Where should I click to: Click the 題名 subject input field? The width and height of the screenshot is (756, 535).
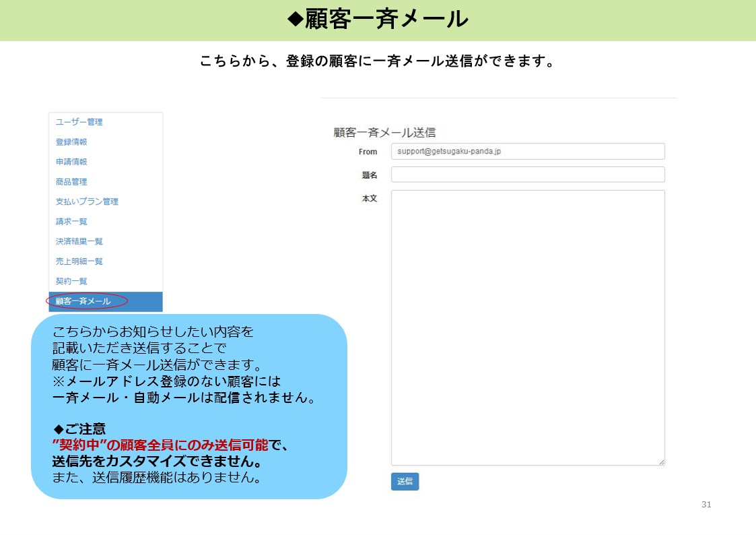click(x=528, y=174)
